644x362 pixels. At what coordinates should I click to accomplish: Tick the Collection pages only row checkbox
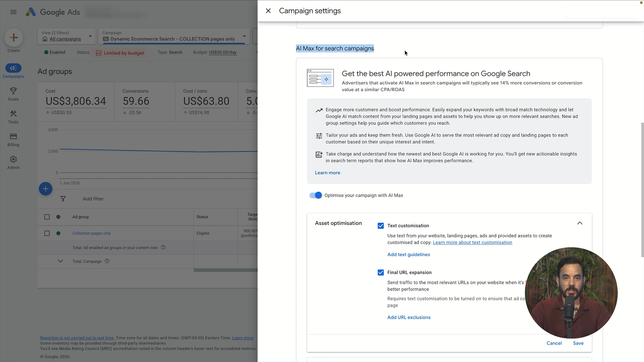click(47, 233)
